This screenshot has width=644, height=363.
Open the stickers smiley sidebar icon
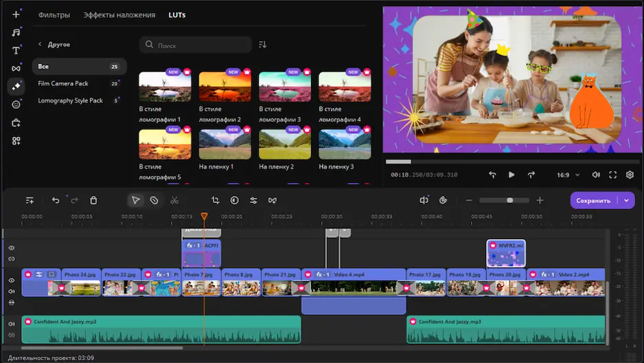(x=16, y=104)
